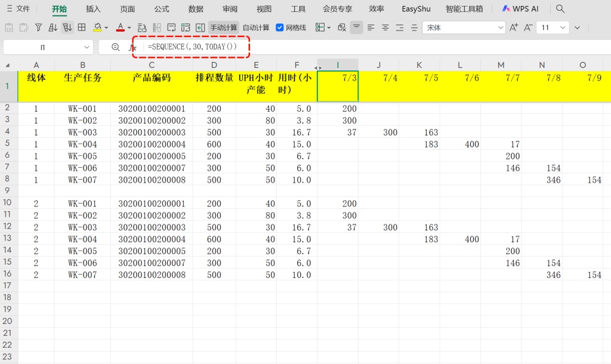The height and width of the screenshot is (364, 611).
Task: Sort ascending with the A-arrow icon
Action: point(53,27)
